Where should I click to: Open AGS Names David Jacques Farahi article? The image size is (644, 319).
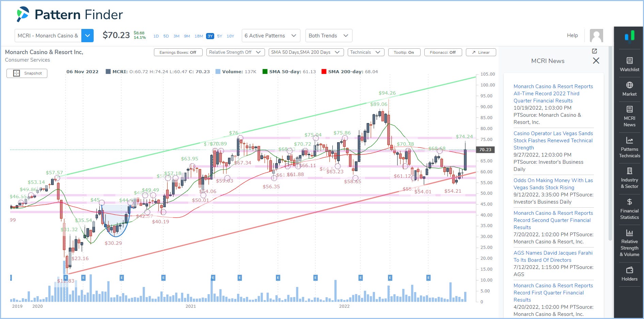tap(553, 256)
